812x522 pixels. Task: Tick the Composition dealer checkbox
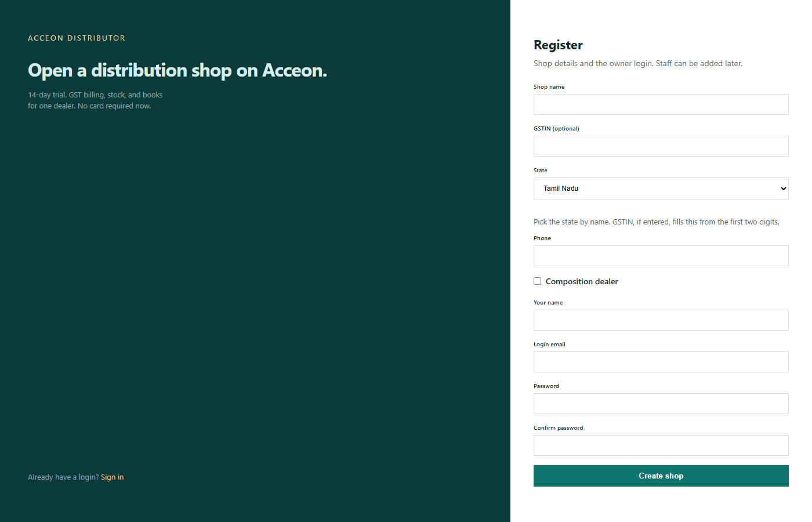(538, 281)
